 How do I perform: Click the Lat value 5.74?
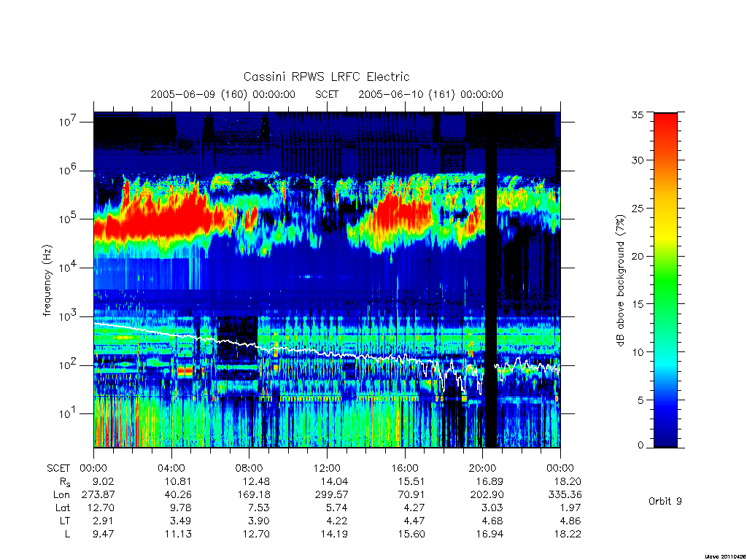tap(337, 507)
